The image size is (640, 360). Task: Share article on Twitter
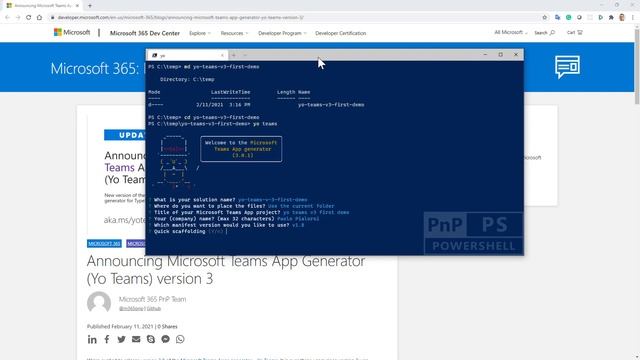tap(122, 339)
